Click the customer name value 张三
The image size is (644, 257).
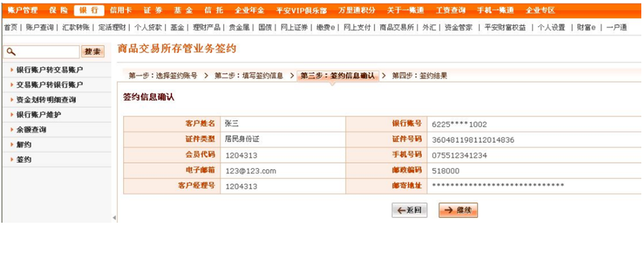pyautogui.click(x=232, y=124)
